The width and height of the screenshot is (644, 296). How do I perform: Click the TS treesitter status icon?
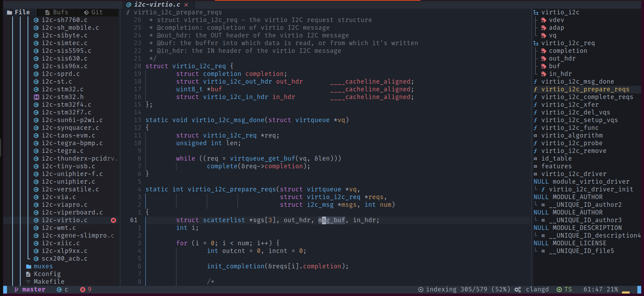(559, 289)
